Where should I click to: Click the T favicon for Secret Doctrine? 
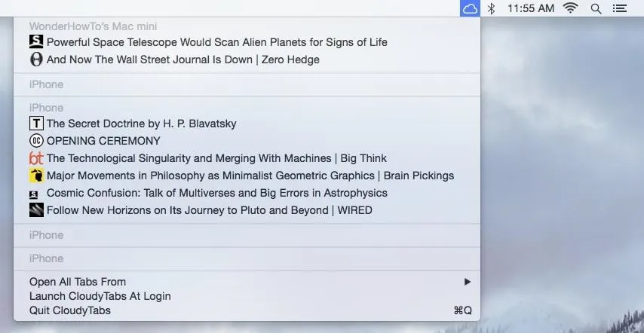[36, 124]
